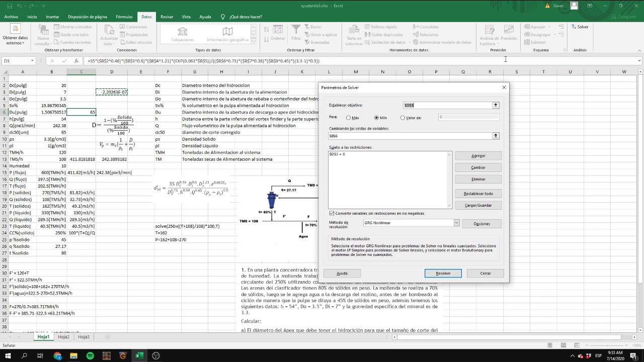Switch to the Hoja3 sheet tab

pos(84,337)
